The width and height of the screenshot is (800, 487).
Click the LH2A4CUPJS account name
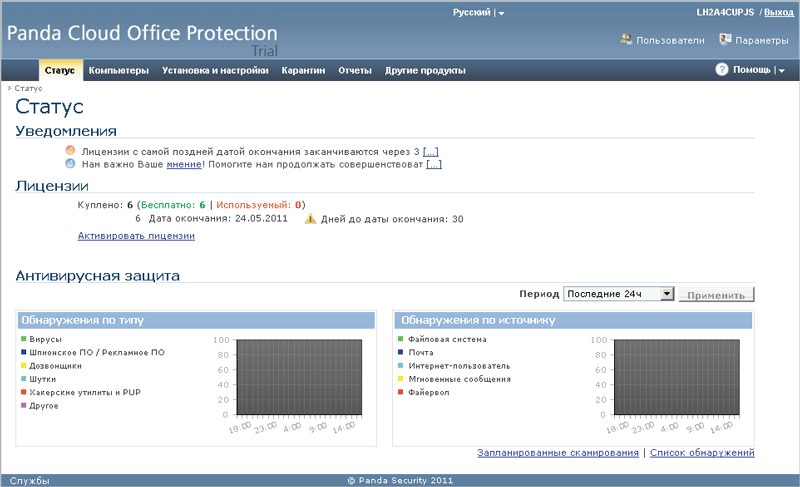coord(725,12)
